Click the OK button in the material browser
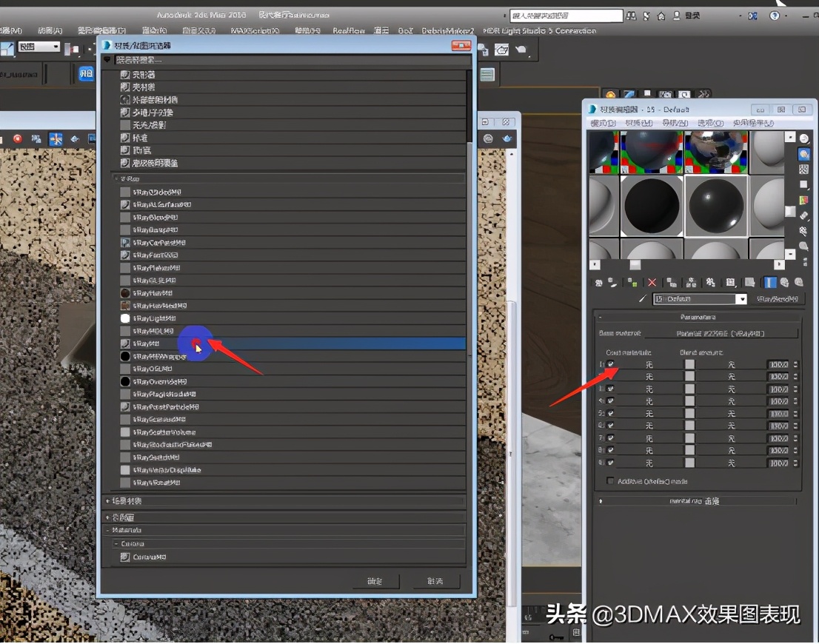The image size is (819, 644). [x=375, y=582]
